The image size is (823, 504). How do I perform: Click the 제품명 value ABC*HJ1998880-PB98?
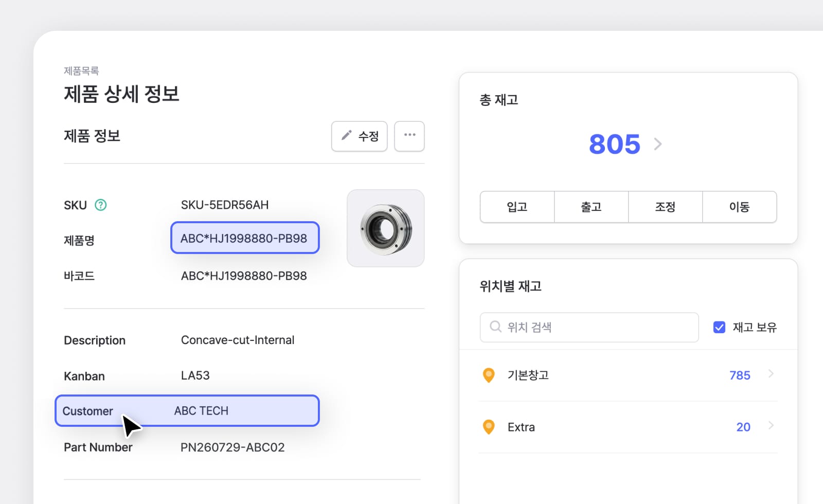coord(244,238)
